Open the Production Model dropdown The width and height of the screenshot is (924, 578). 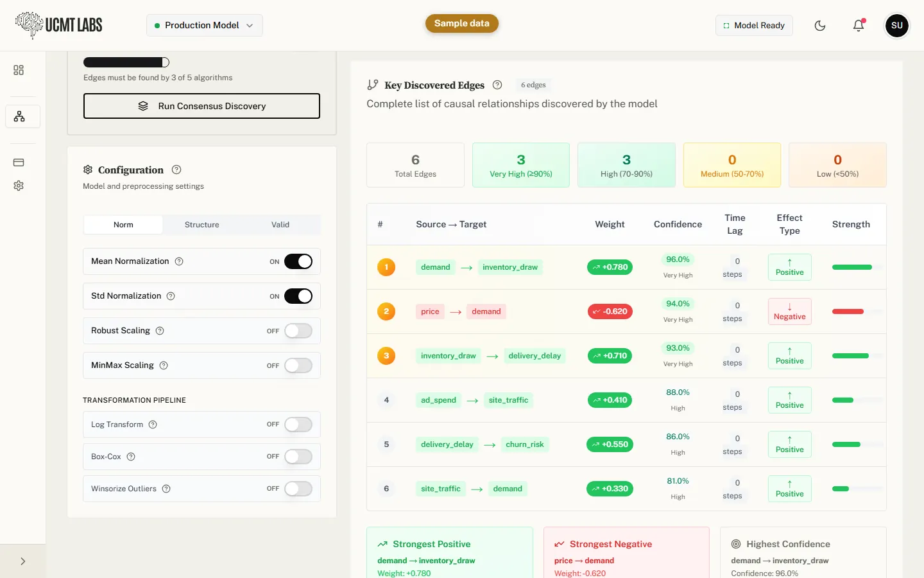[205, 25]
